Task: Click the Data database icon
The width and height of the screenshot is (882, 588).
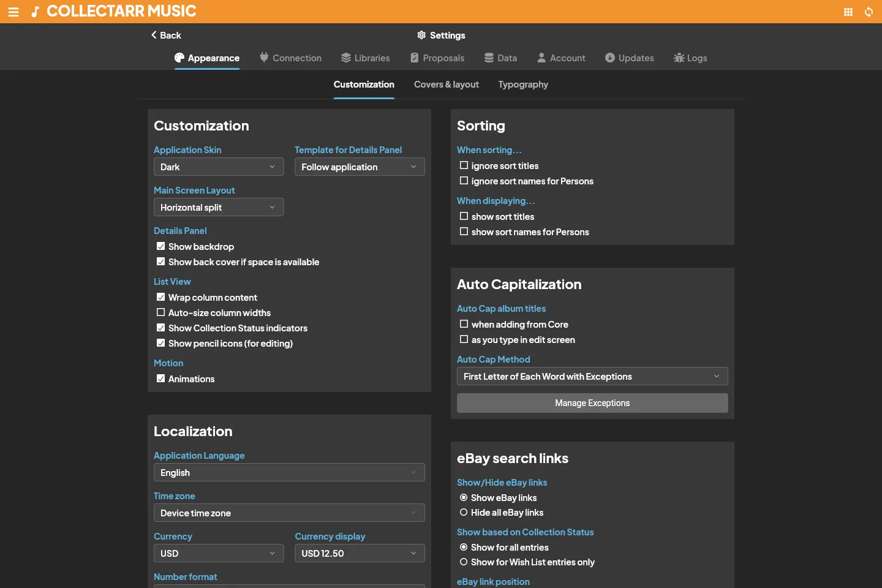Action: pos(489,58)
